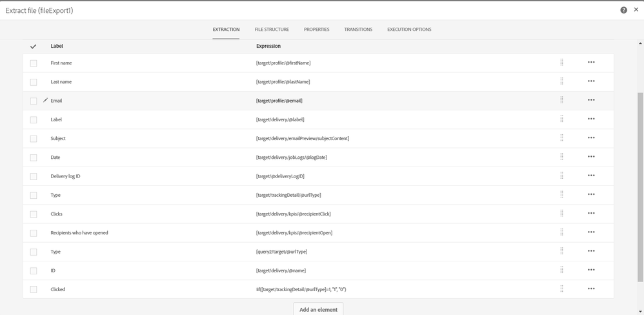This screenshot has width=644, height=315.
Task: Open the three-dot menu for First name row
Action: [591, 63]
